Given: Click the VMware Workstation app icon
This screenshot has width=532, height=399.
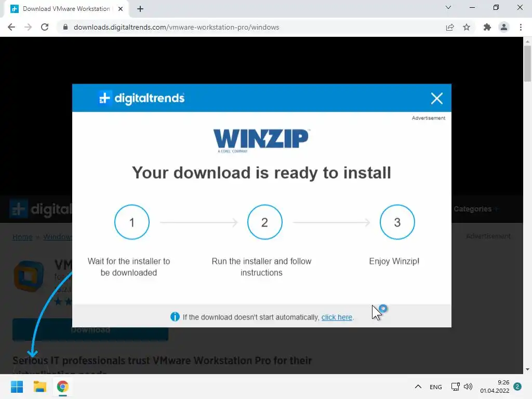Looking at the screenshot, I should (29, 276).
